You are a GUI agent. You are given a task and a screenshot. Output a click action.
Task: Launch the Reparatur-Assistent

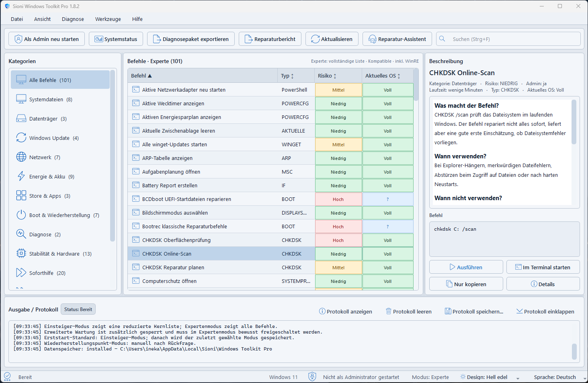[x=397, y=39]
